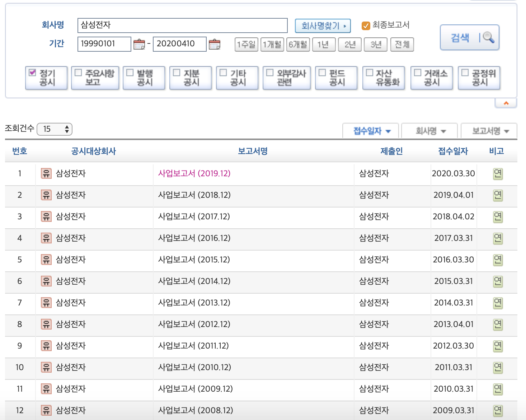Viewport: 526px width, 420px height.
Task: Open 사업보고서 (2012.12) report
Action: pos(194,324)
